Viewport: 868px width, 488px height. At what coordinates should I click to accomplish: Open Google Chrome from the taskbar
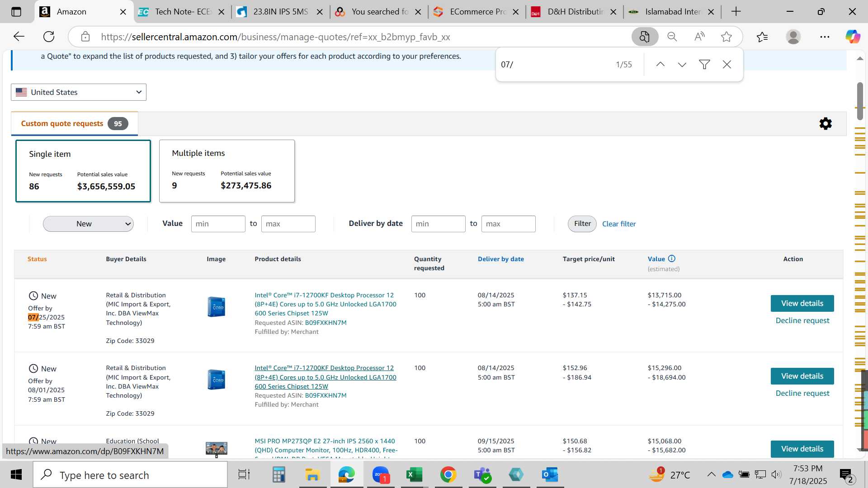(448, 474)
